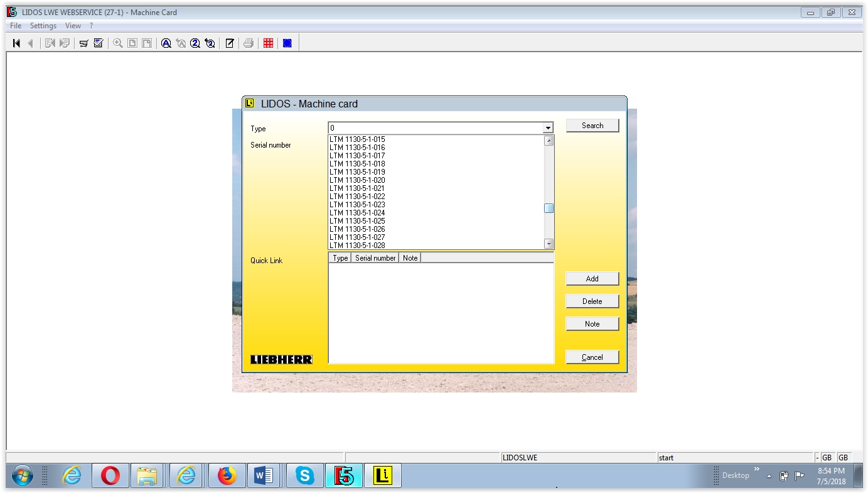Click the blue square toolbar icon

(x=287, y=43)
